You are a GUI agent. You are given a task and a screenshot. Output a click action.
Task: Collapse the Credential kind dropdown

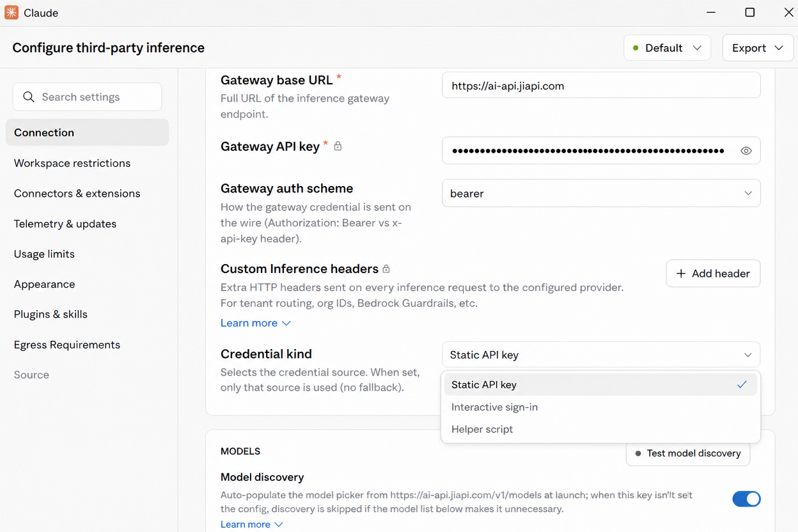(x=601, y=355)
